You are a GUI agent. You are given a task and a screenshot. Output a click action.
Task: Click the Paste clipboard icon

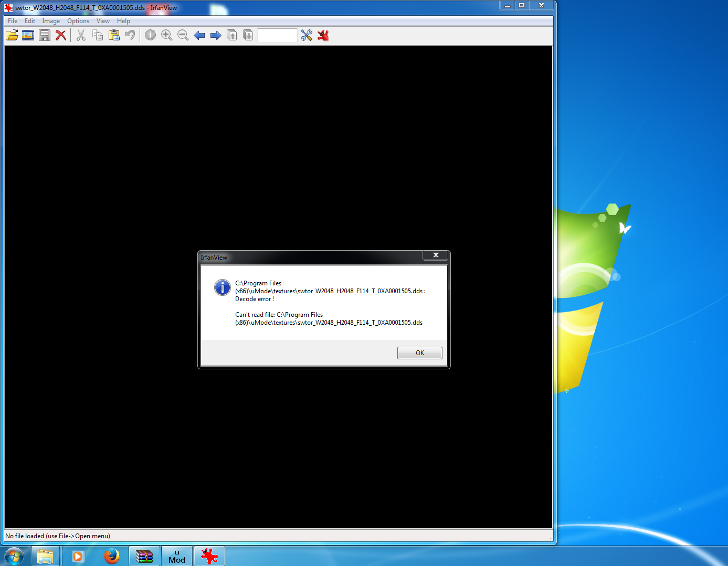click(114, 35)
